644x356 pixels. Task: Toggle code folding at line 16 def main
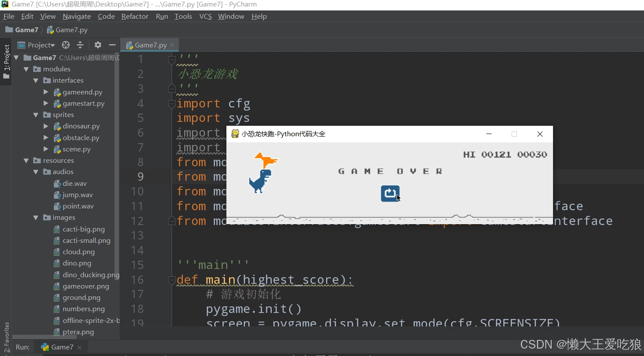tap(172, 280)
